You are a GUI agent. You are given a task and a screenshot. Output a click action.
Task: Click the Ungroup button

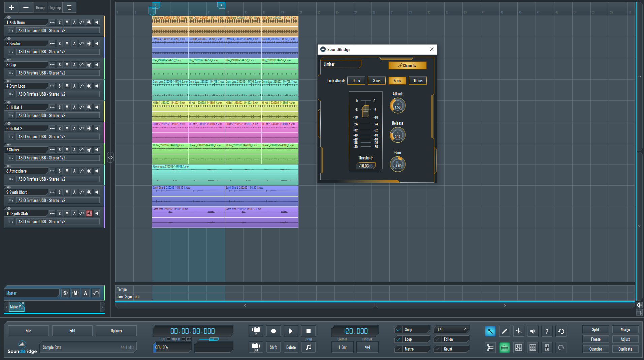(54, 7)
